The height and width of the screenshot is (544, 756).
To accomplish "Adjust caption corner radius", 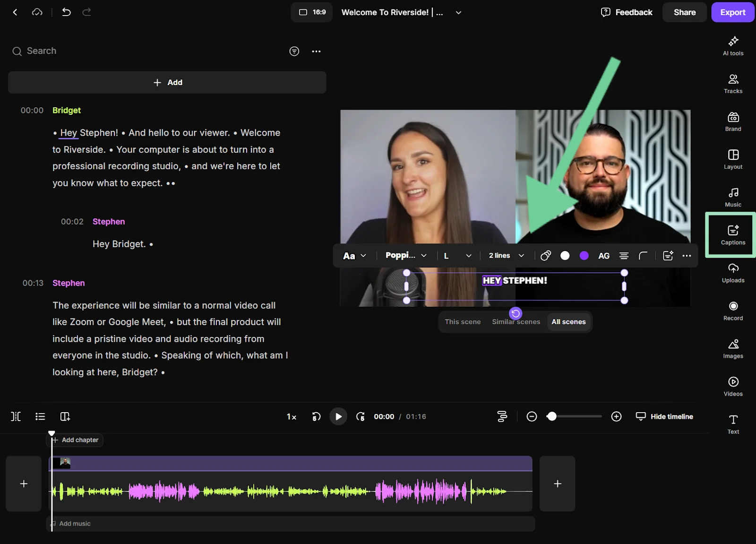I will click(x=643, y=256).
